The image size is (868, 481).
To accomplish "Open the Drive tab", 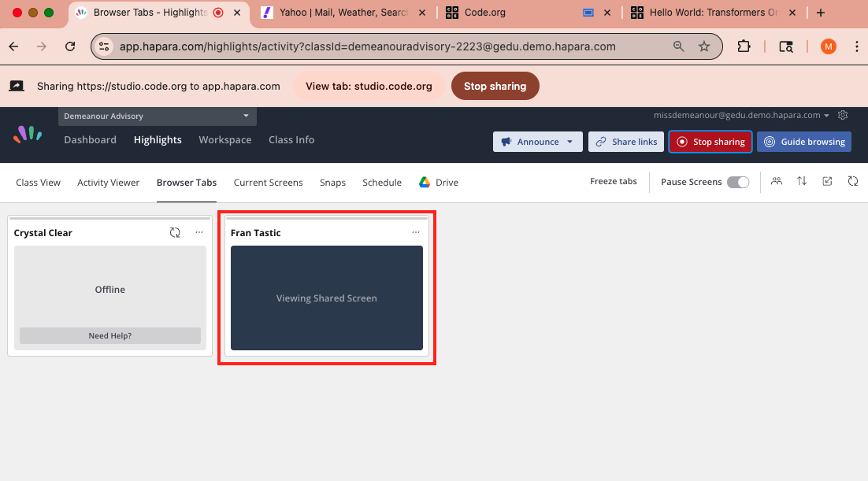I will point(439,182).
